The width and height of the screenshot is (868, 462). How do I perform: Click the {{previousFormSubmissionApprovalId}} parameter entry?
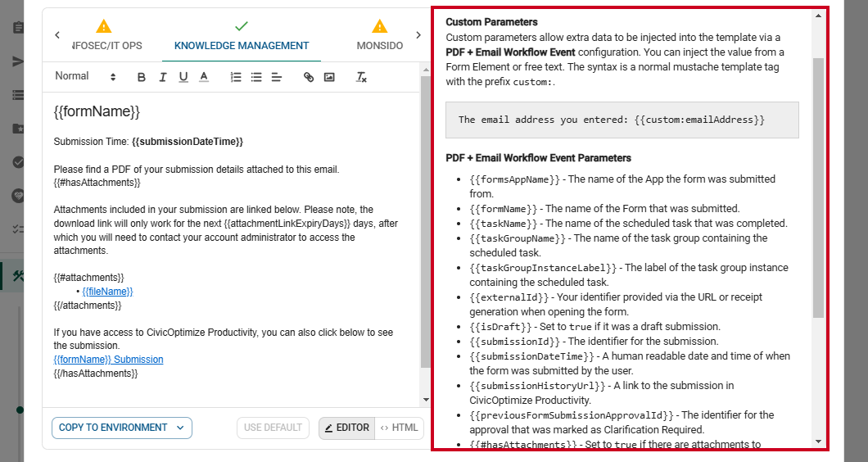tap(572, 415)
